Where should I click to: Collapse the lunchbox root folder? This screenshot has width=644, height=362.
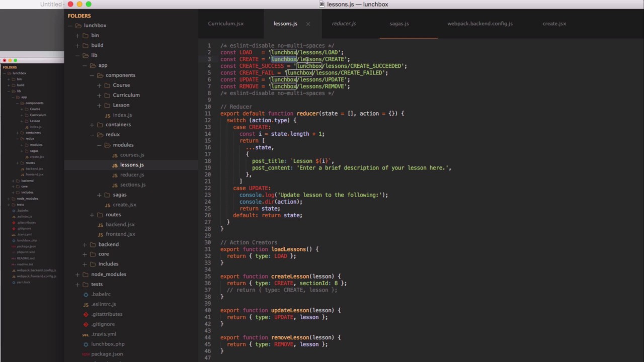pyautogui.click(x=70, y=26)
